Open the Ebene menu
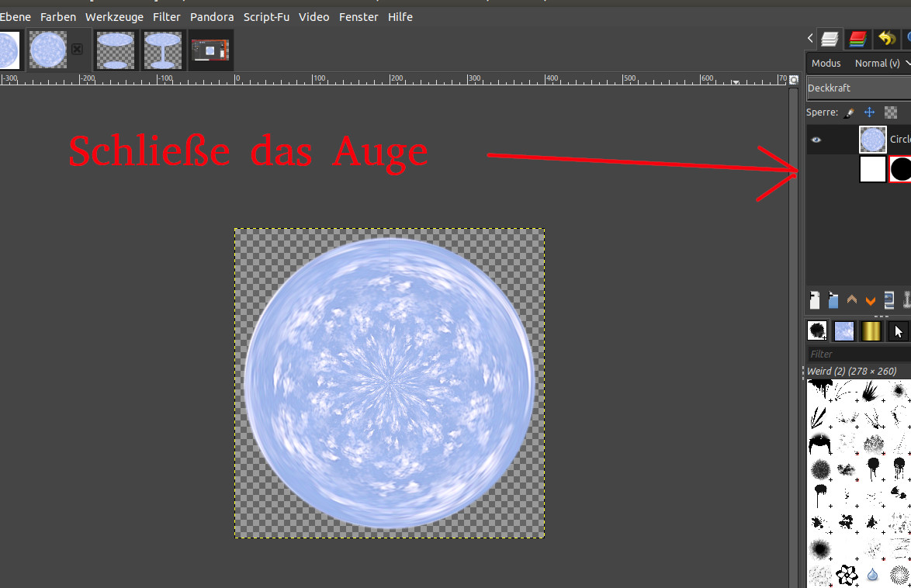Screen dimensions: 911x588 tap(15, 17)
